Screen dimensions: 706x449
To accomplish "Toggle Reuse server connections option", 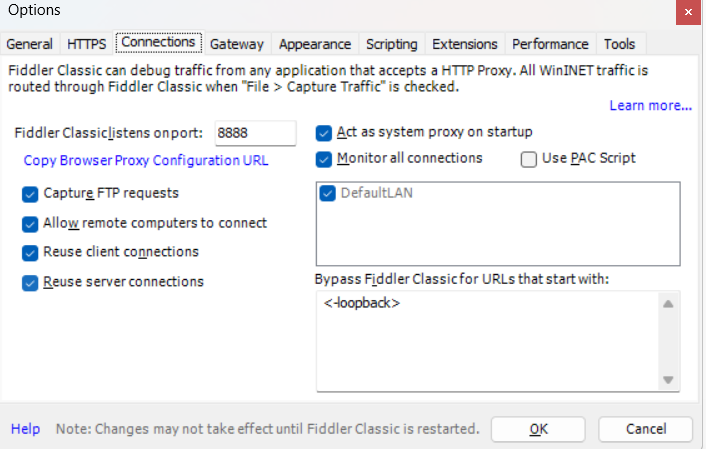I will (x=30, y=282).
